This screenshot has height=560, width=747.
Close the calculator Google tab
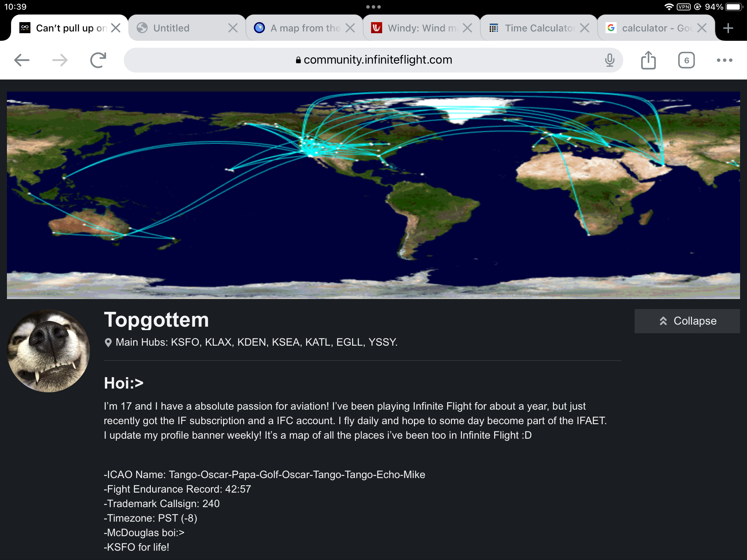pos(702,28)
